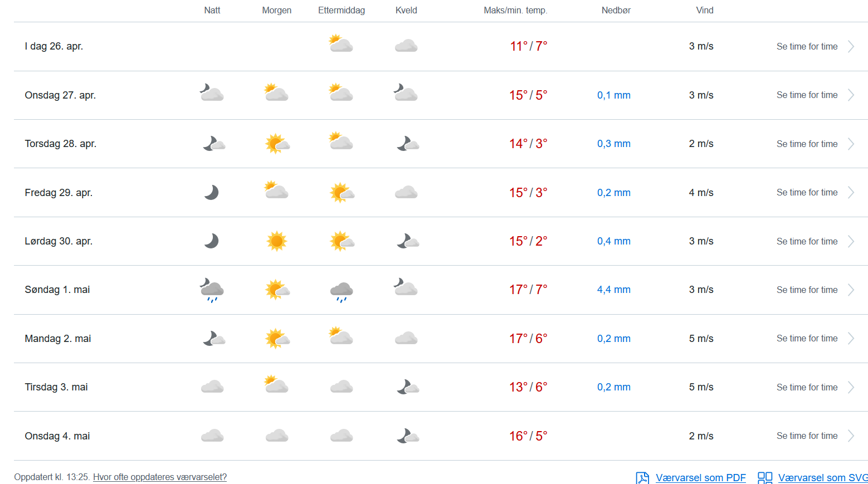Click the crescent moon icon for Fredag night
This screenshot has height=484, width=868.
pos(212,193)
